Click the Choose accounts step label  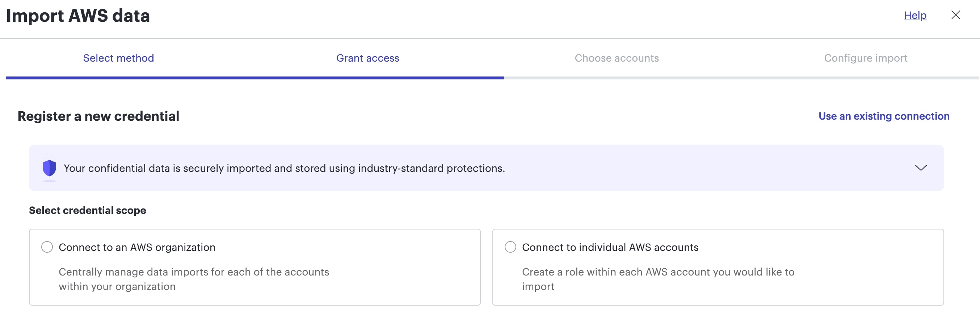pyautogui.click(x=617, y=58)
